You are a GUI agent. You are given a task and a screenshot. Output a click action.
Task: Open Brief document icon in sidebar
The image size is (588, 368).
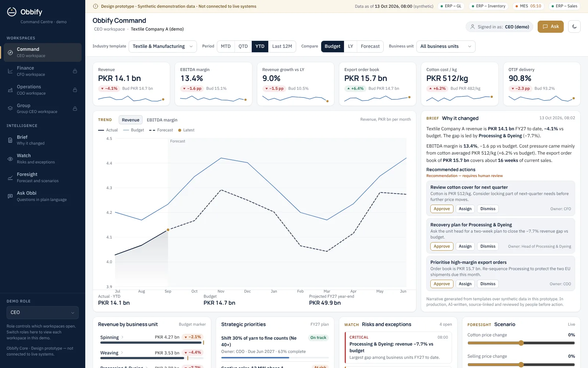click(x=10, y=140)
